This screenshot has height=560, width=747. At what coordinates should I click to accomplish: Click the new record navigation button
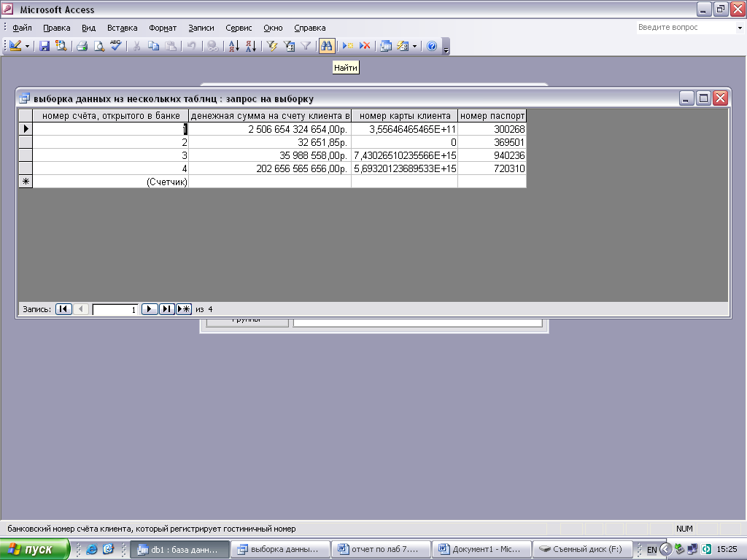coord(184,309)
